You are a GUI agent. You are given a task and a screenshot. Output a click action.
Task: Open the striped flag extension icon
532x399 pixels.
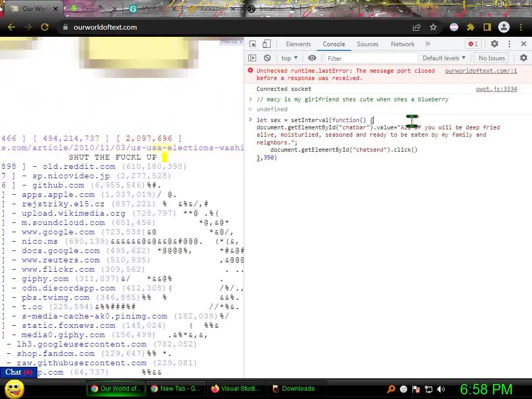coord(454,27)
